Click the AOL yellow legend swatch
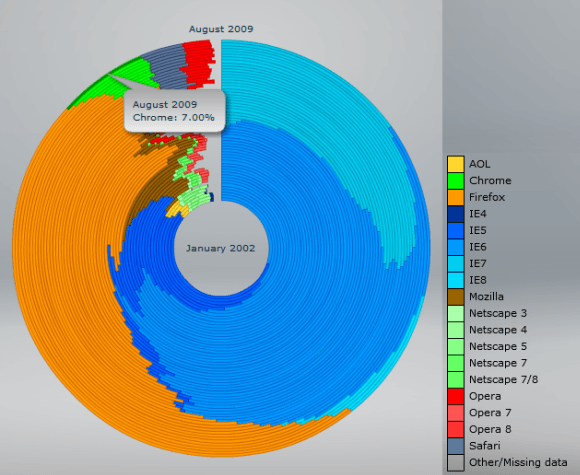The image size is (580, 475). click(455, 164)
